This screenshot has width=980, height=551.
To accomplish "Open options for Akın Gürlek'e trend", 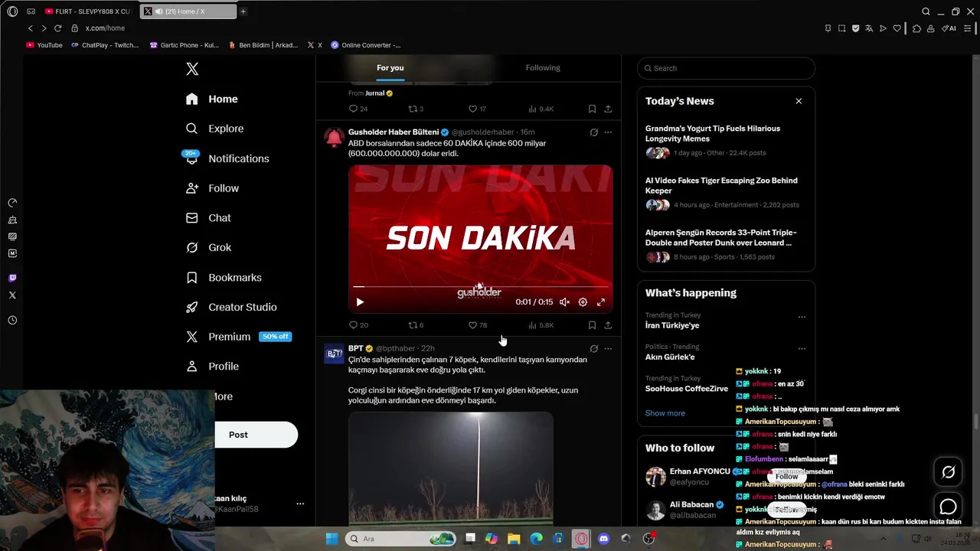I will click(802, 348).
